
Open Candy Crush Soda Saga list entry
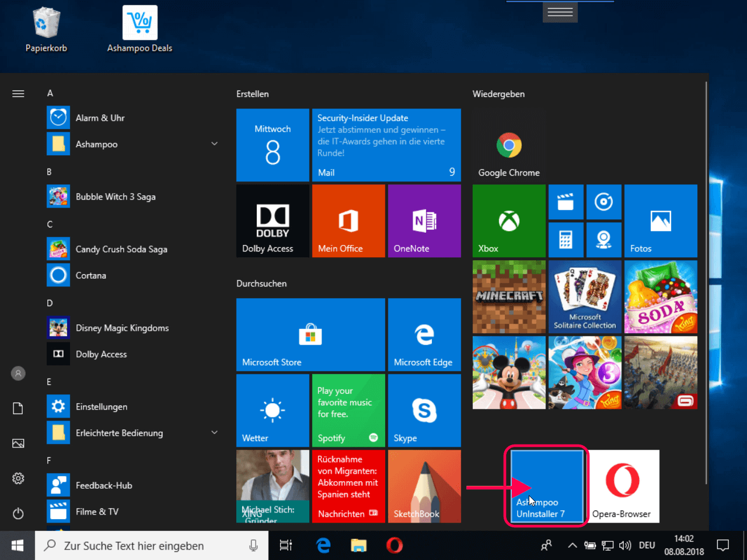point(133,249)
